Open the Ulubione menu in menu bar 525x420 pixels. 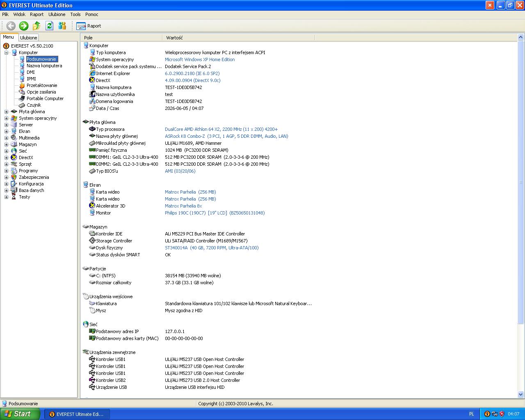[x=57, y=14]
